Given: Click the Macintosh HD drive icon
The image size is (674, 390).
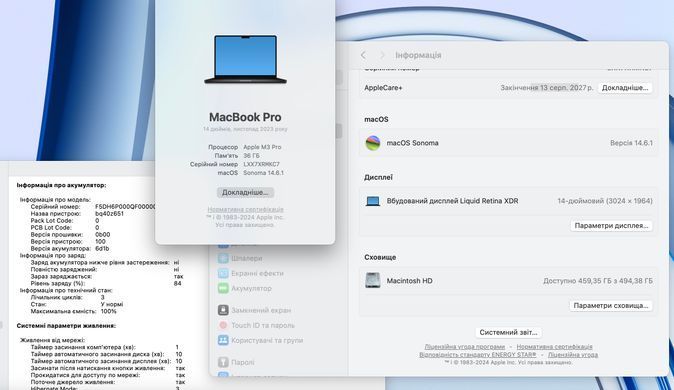Looking at the screenshot, I should [x=373, y=281].
